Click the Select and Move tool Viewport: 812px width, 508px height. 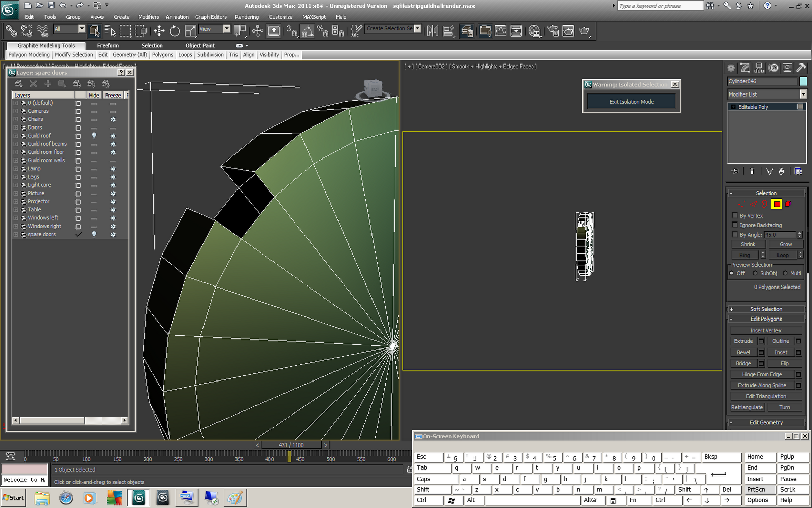pos(159,31)
